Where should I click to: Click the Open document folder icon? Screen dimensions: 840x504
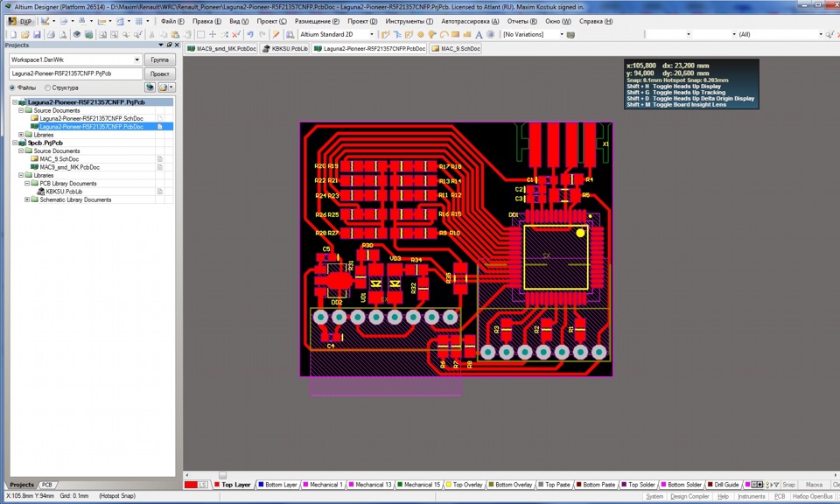25,35
